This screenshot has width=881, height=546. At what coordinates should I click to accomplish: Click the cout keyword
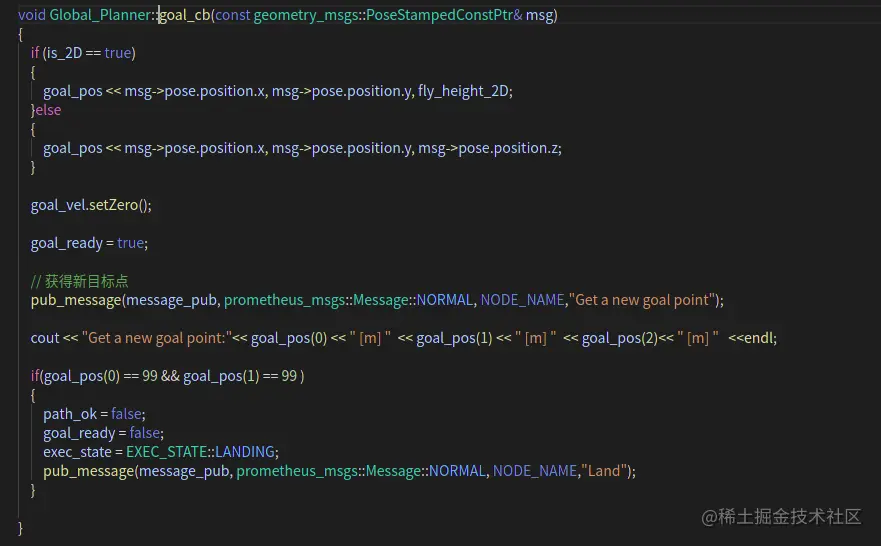(45, 338)
